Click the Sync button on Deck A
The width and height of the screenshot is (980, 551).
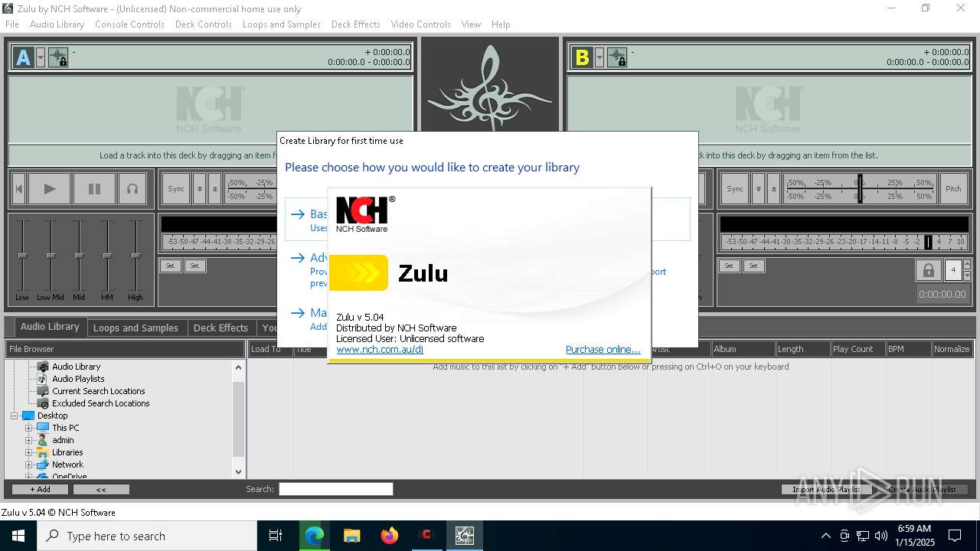click(x=176, y=189)
